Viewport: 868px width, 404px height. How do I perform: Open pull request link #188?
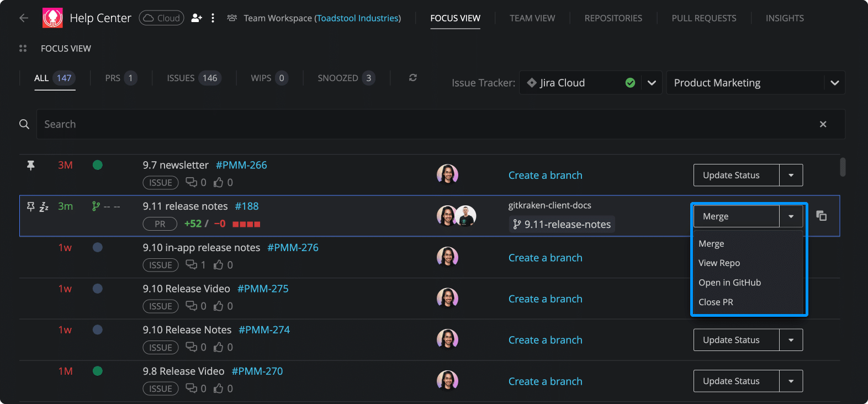coord(247,206)
